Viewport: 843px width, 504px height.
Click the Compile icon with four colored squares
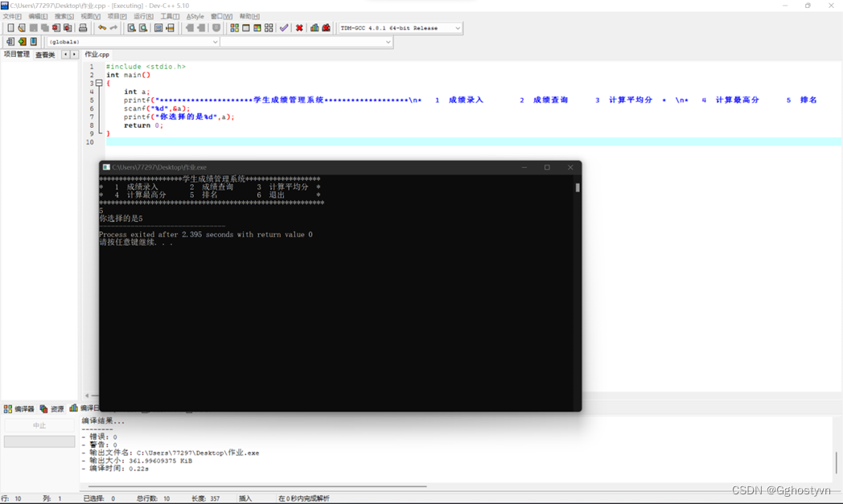[234, 28]
